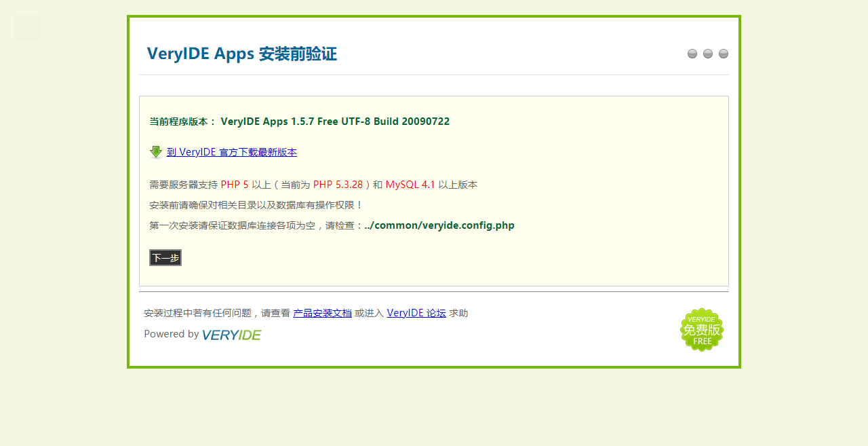Click the green download arrow icon
The width and height of the screenshot is (868, 446).
156,152
